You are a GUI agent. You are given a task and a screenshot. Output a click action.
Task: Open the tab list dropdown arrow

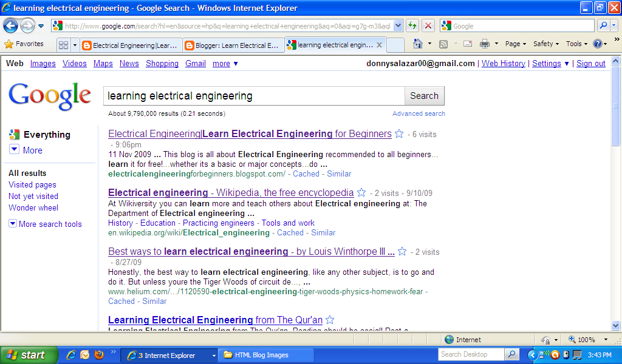pyautogui.click(x=75, y=45)
